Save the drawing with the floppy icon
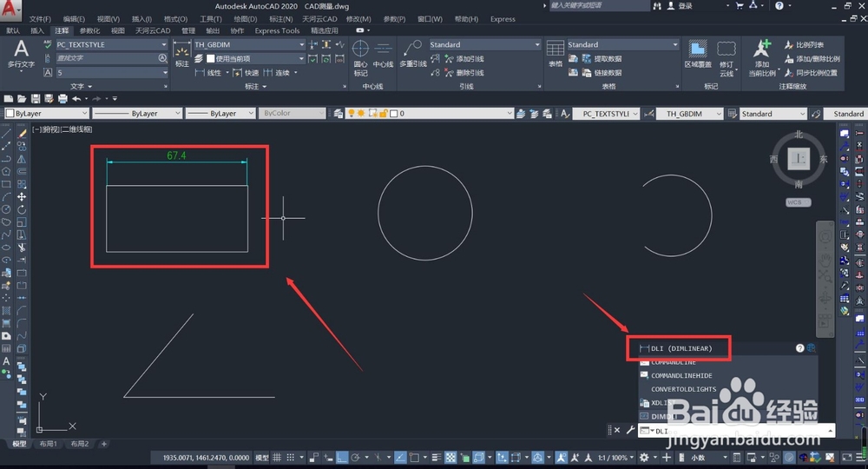This screenshot has height=469, width=868. click(36, 98)
